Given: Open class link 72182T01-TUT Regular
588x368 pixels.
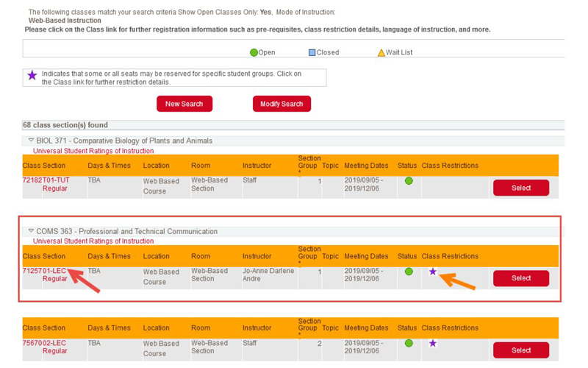Looking at the screenshot, I should pos(46,181).
